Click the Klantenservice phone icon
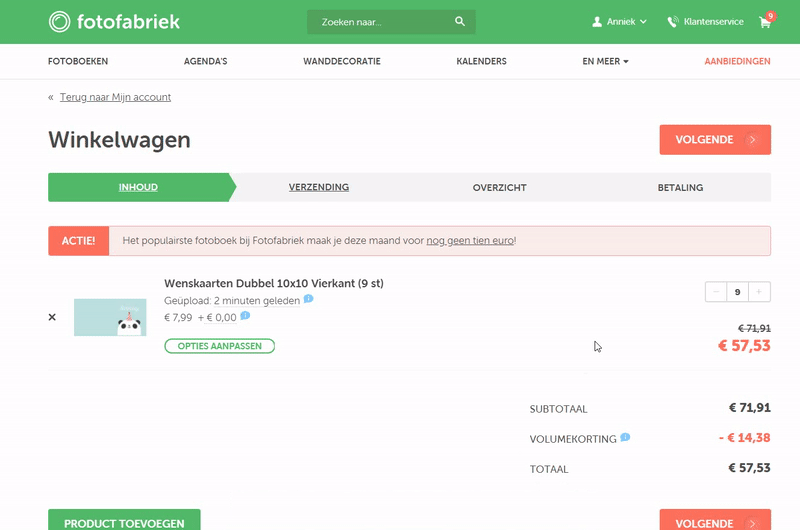The height and width of the screenshot is (530, 800). coord(673,22)
